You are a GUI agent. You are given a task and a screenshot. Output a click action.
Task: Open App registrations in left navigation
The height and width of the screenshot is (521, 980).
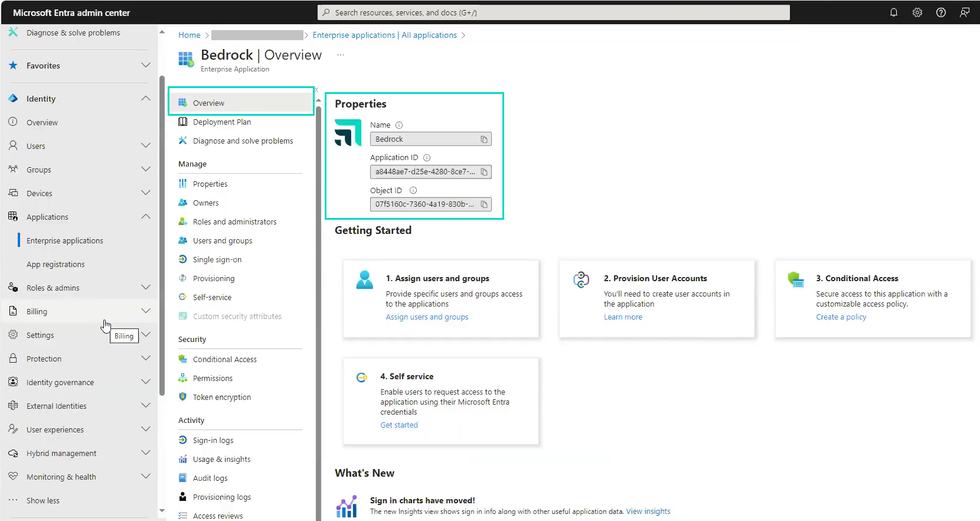[x=55, y=264]
